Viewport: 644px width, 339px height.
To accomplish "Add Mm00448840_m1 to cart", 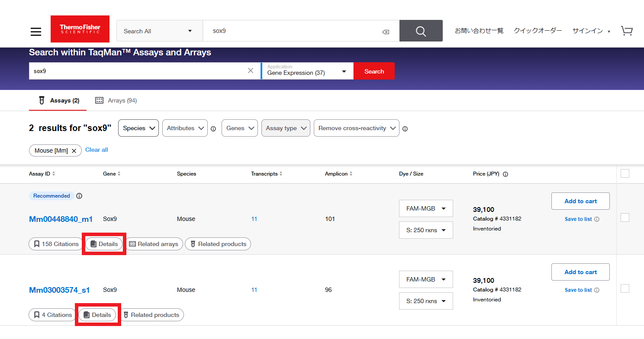I will (x=580, y=201).
